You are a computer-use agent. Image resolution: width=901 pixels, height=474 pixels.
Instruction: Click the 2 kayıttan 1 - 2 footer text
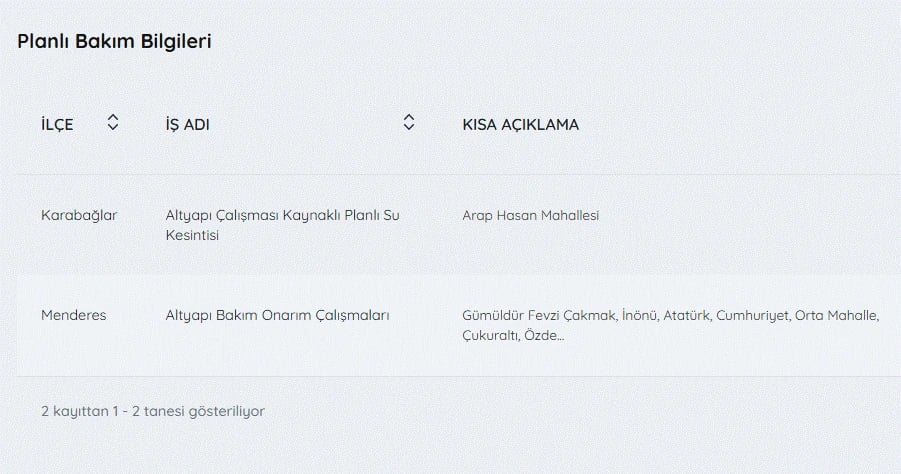tap(153, 411)
